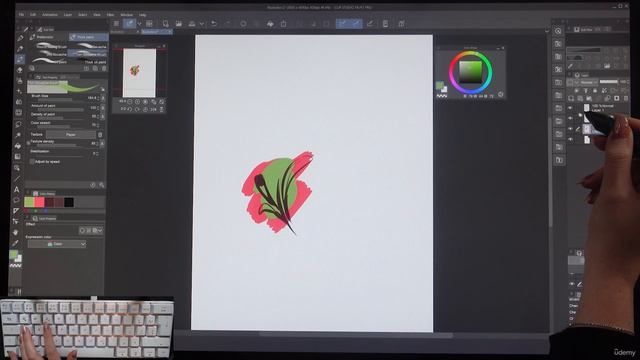640x360 pixels.
Task: Toggle the snap to grid icon after the highlighted snap icons
Action: point(370,24)
